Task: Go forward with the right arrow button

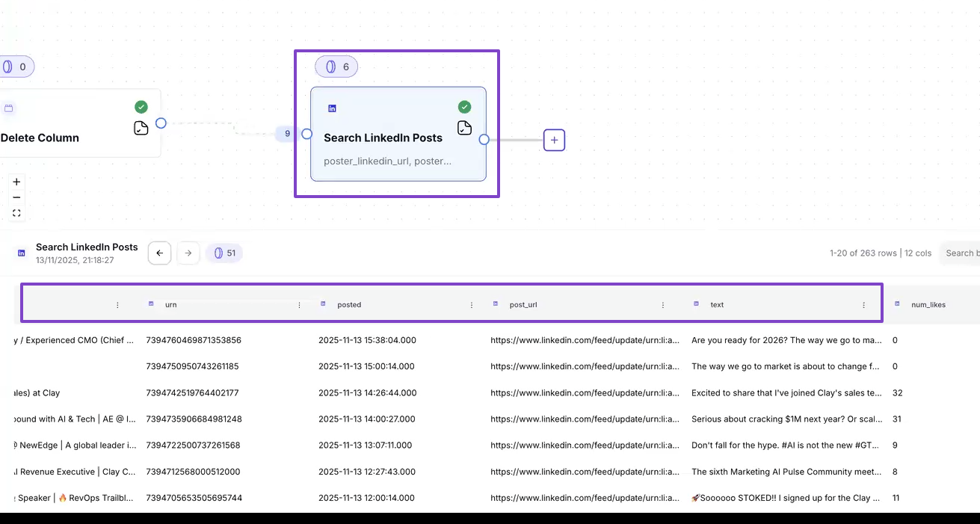Action: point(188,253)
